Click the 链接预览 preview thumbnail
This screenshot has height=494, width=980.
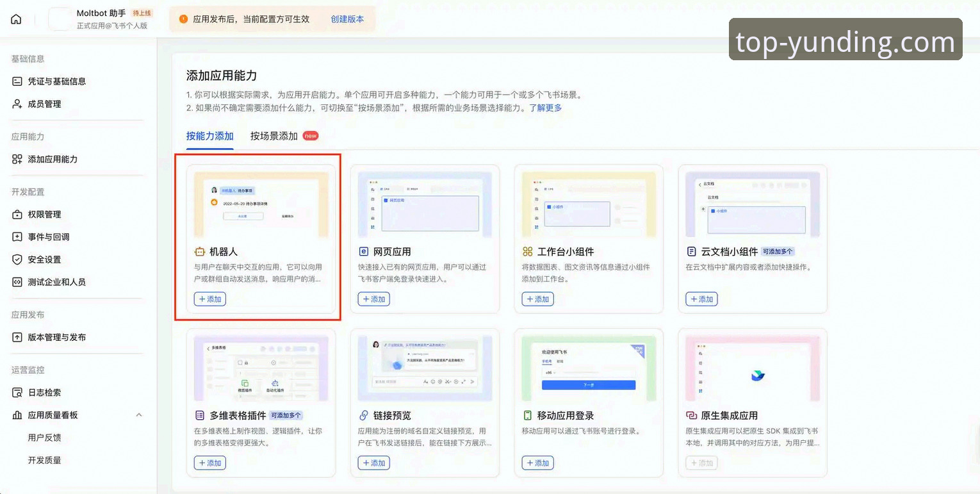(425, 368)
